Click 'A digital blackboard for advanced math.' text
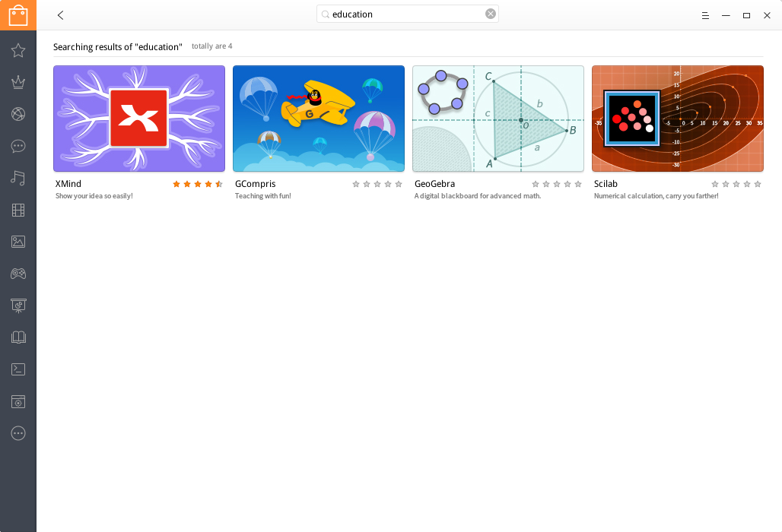This screenshot has width=782, height=532. 477,196
